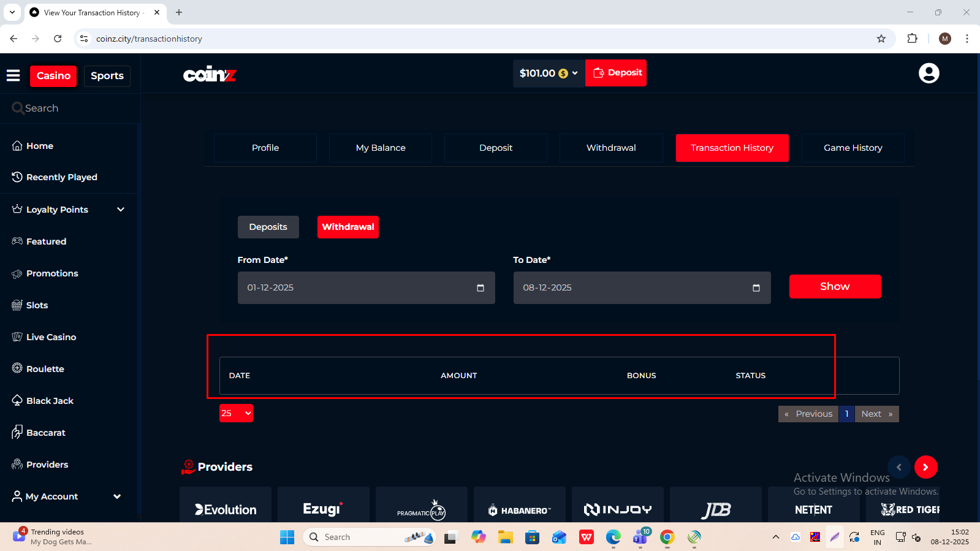This screenshot has height=551, width=980.
Task: Open the From Date calendar picker icon
Action: click(x=481, y=288)
